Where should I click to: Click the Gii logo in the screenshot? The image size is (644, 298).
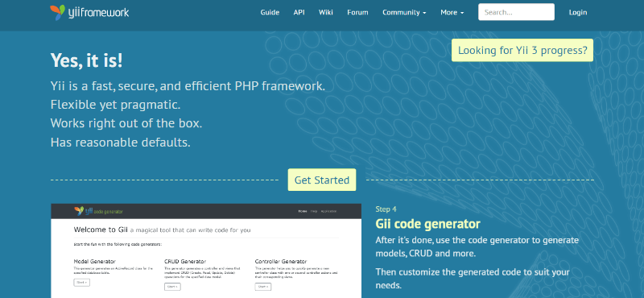pyautogui.click(x=98, y=211)
